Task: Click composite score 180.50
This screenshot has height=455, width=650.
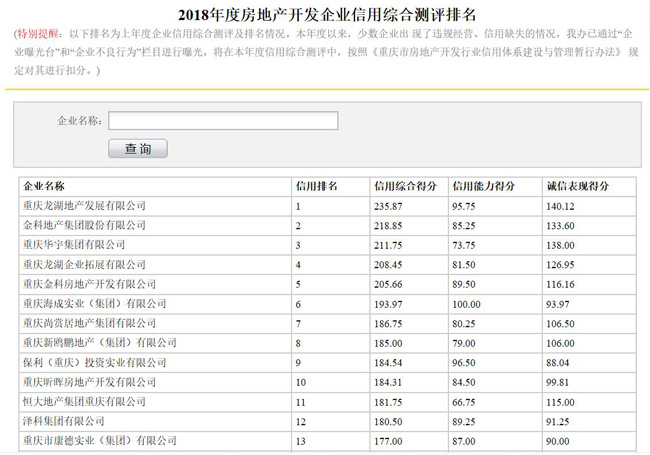Action: 388,422
